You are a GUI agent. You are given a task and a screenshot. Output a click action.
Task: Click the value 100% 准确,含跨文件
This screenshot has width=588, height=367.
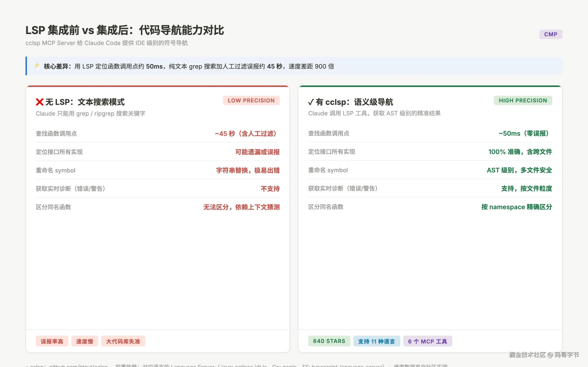coord(520,152)
